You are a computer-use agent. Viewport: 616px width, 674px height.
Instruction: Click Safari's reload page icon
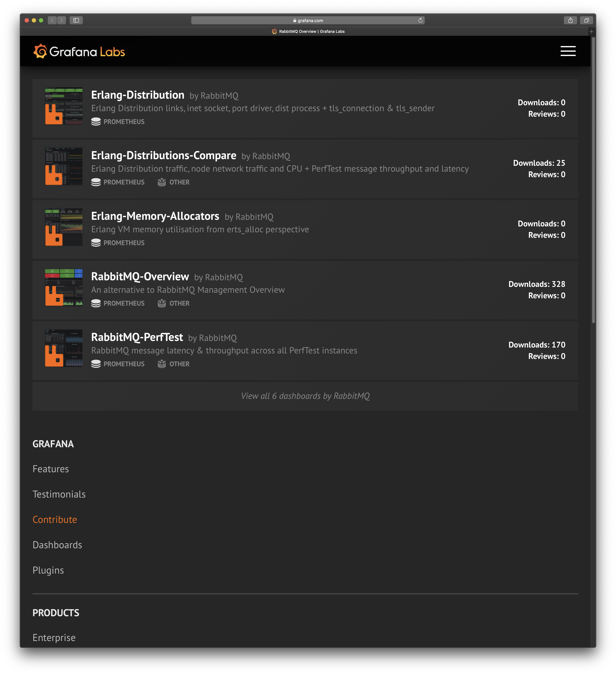(x=420, y=20)
